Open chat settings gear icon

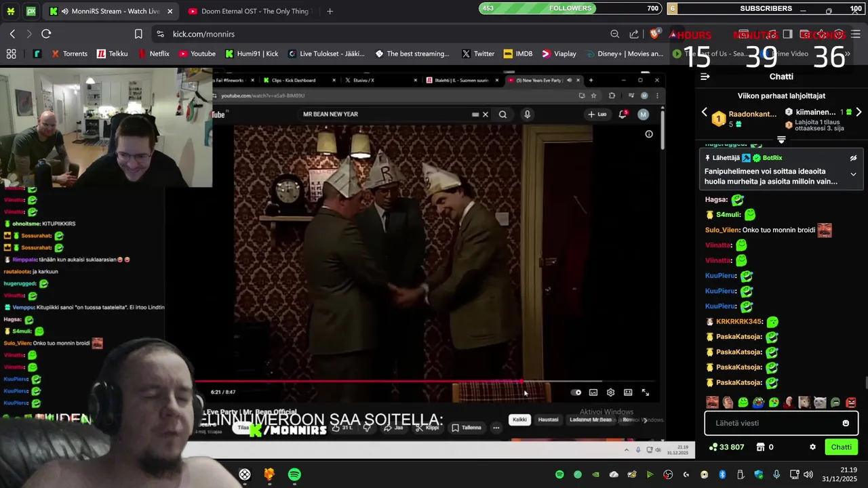pos(812,447)
